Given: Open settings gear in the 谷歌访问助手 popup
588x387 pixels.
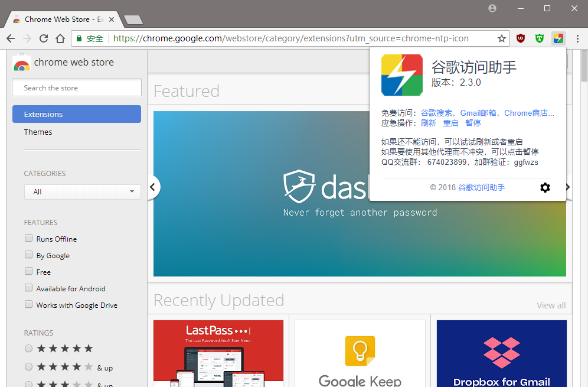Looking at the screenshot, I should click(545, 187).
